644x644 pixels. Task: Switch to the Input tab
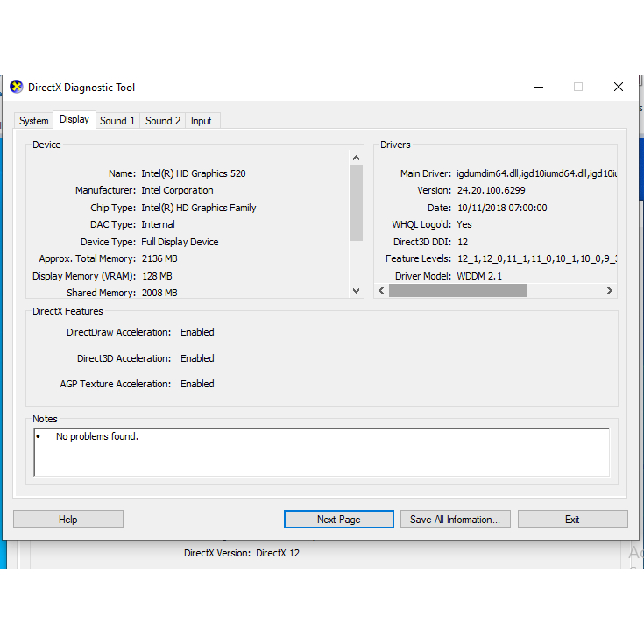(202, 121)
